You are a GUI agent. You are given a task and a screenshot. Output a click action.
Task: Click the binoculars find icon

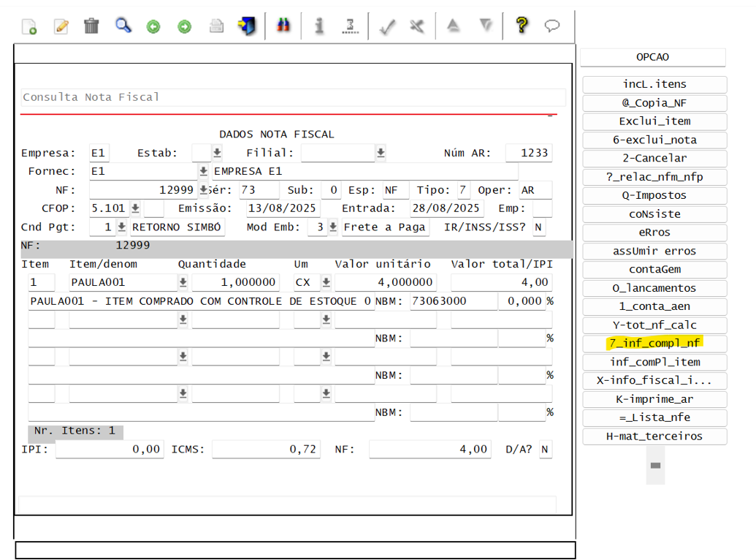point(283,24)
